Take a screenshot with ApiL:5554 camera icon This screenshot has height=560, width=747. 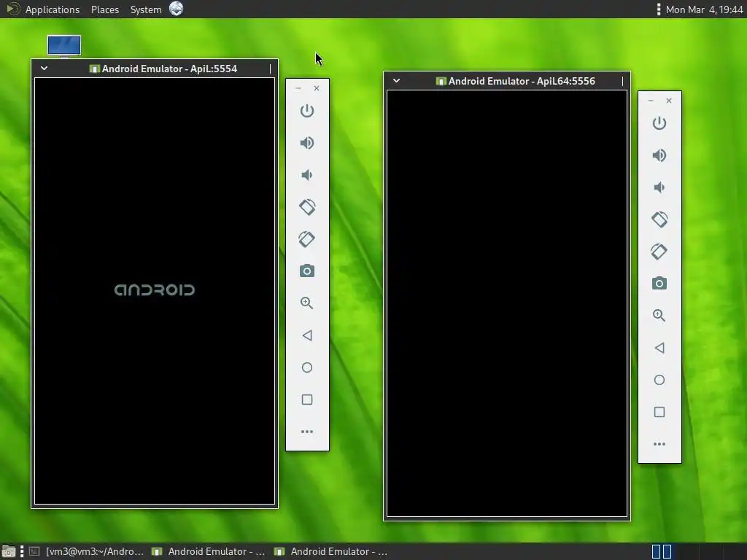point(307,271)
